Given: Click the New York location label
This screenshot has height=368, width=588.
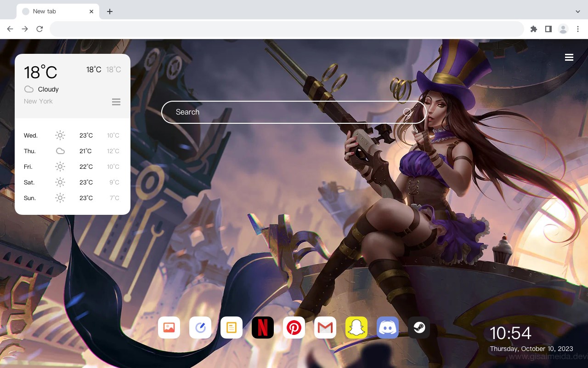Looking at the screenshot, I should coord(38,101).
